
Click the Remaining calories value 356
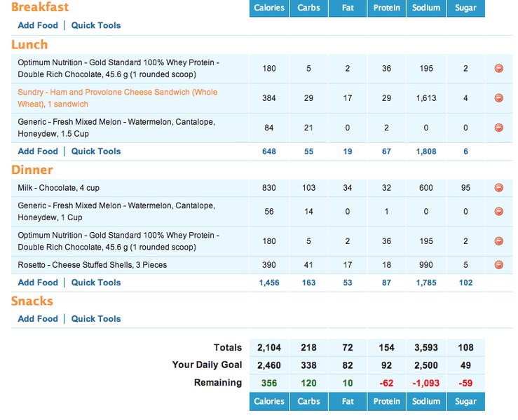tap(269, 384)
